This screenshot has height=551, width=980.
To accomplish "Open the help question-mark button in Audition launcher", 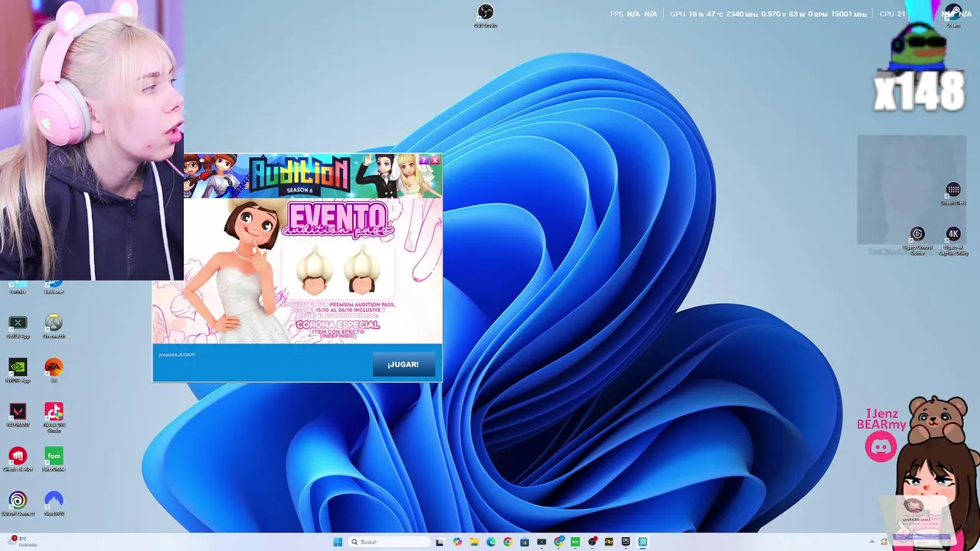I will [x=424, y=160].
